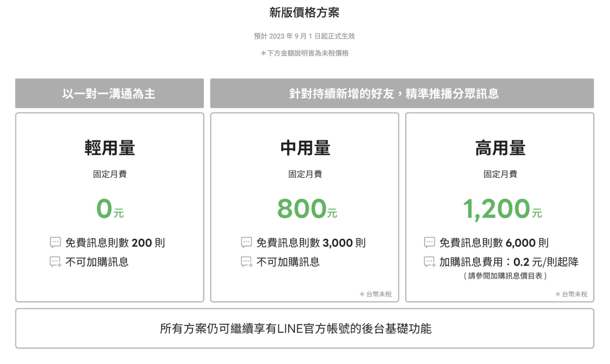
Task: Click the 下方金額說明皆為未稅價格 notice
Action: 304,53
